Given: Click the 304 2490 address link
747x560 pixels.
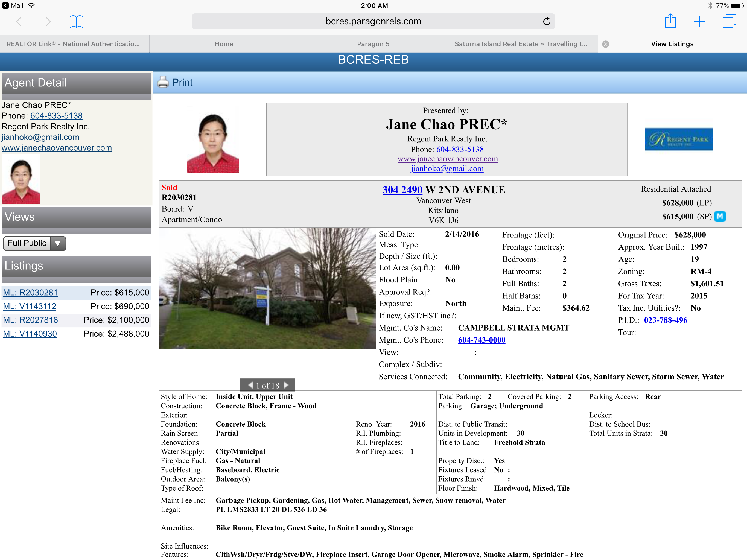Looking at the screenshot, I should pos(402,190).
